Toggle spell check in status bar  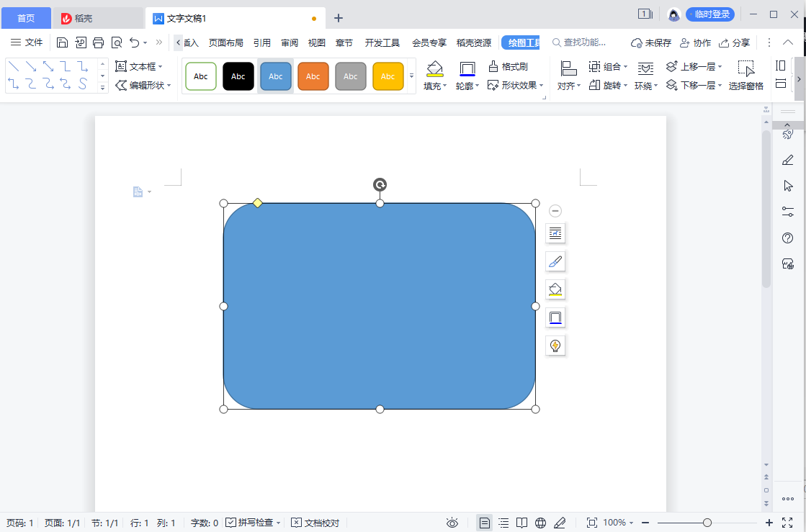(x=254, y=523)
